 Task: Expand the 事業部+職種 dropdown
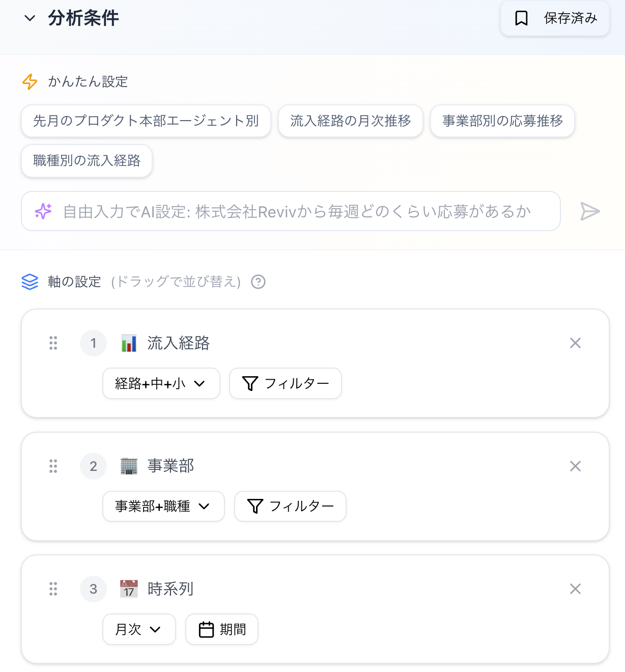point(163,506)
